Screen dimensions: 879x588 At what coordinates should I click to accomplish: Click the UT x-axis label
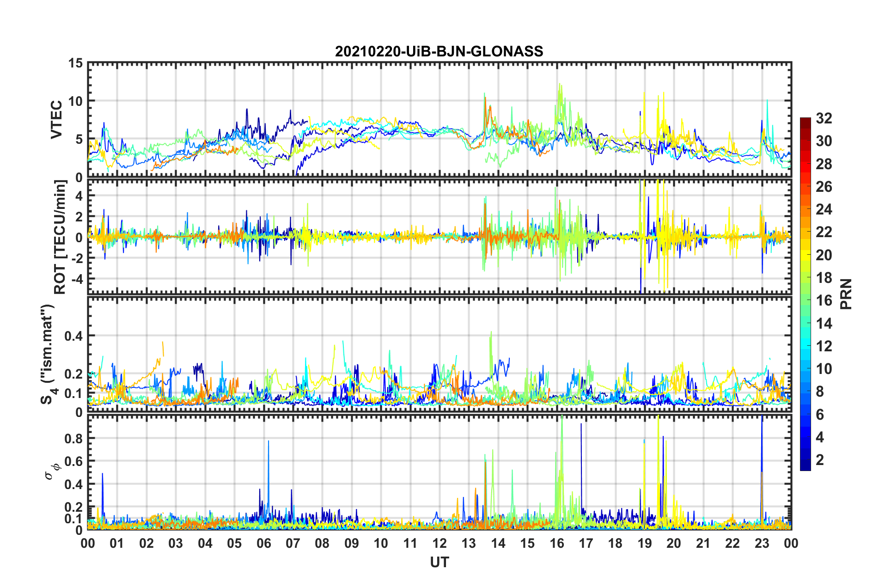(x=439, y=562)
